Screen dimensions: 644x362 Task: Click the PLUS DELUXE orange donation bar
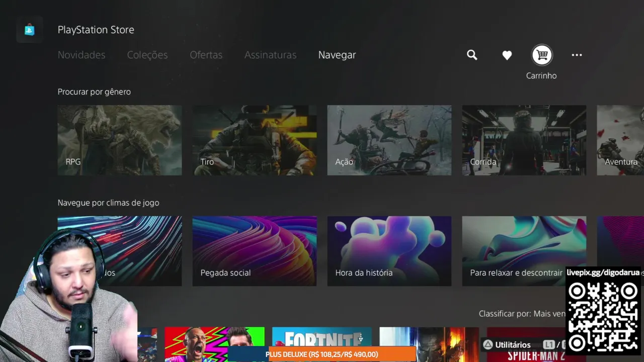coord(322,354)
